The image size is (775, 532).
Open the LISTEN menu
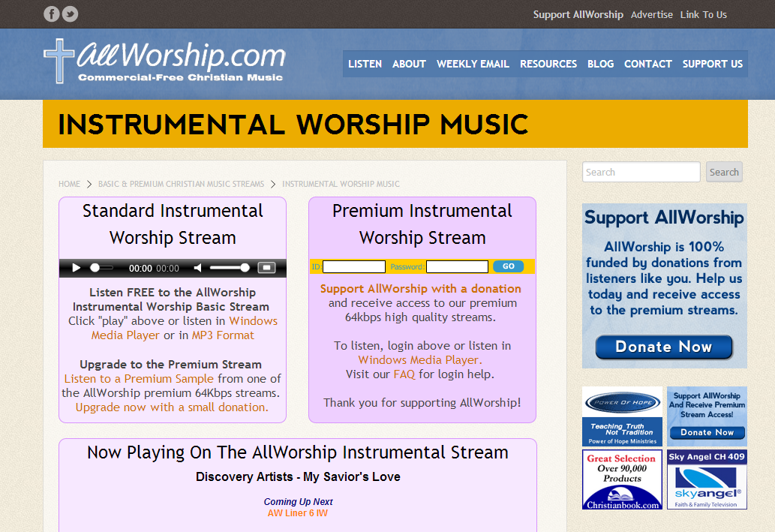coord(365,64)
